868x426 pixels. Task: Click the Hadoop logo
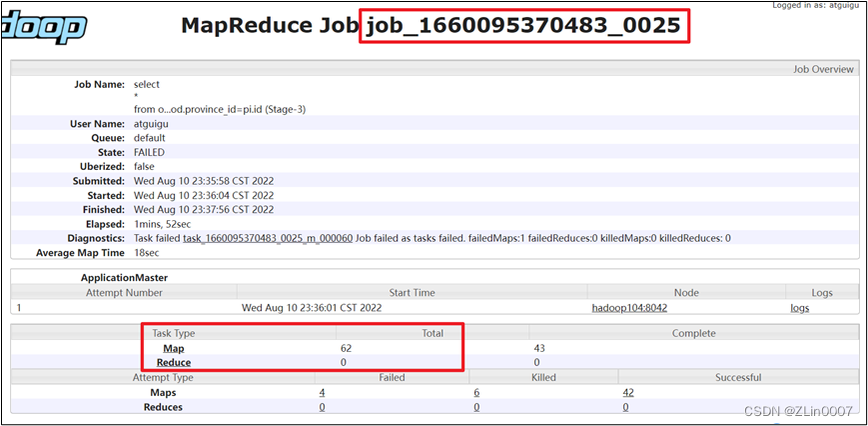43,27
